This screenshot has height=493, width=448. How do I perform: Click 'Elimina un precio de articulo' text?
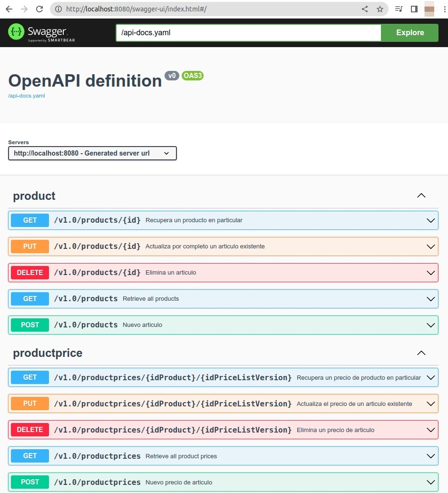tap(336, 430)
